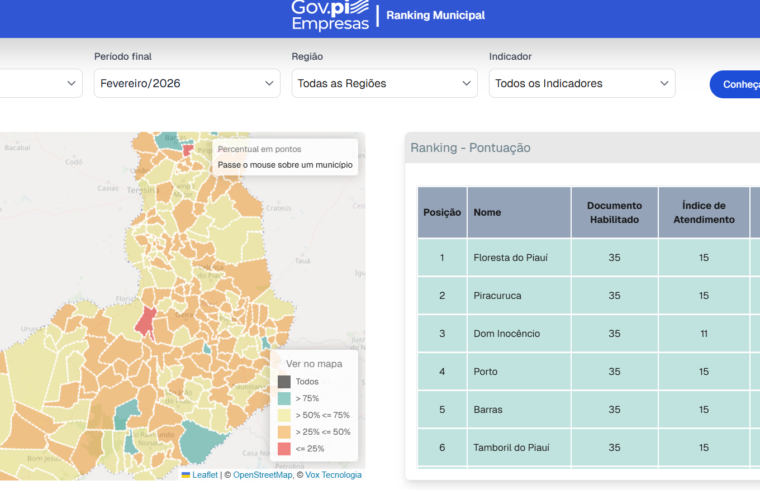Expand the Região dropdown

click(x=384, y=84)
